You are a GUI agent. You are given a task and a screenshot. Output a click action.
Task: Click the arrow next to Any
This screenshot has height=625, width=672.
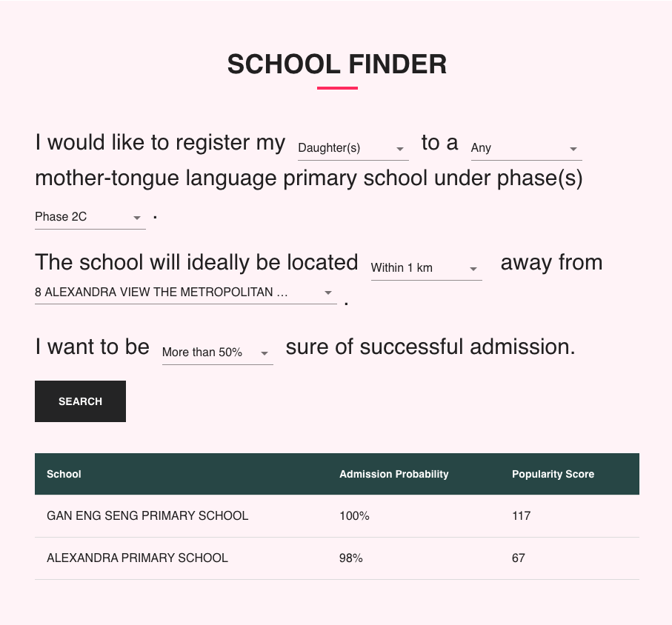(573, 149)
